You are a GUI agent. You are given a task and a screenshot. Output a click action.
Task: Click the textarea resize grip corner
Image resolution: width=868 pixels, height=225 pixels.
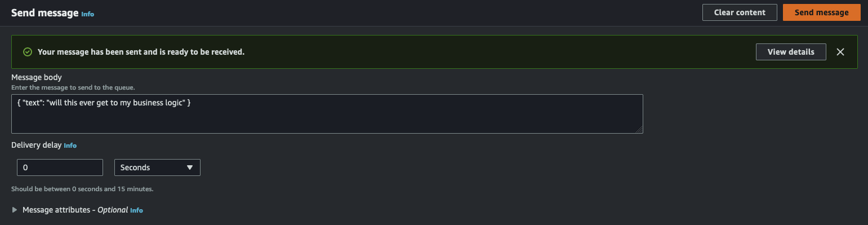pos(639,130)
